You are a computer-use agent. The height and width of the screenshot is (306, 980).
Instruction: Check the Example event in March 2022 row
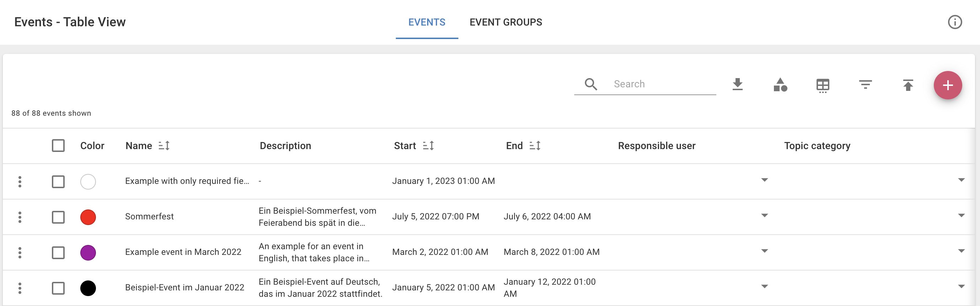click(x=58, y=252)
